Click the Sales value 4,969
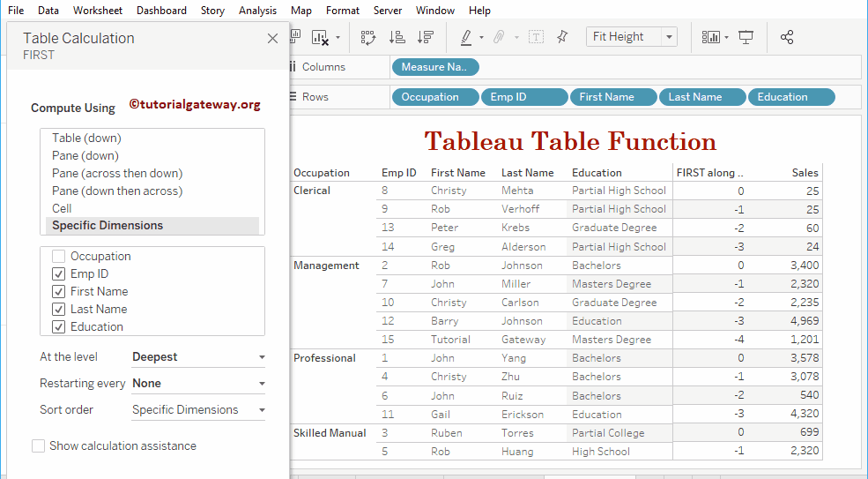Screen dimensions: 868x479 [x=805, y=321]
